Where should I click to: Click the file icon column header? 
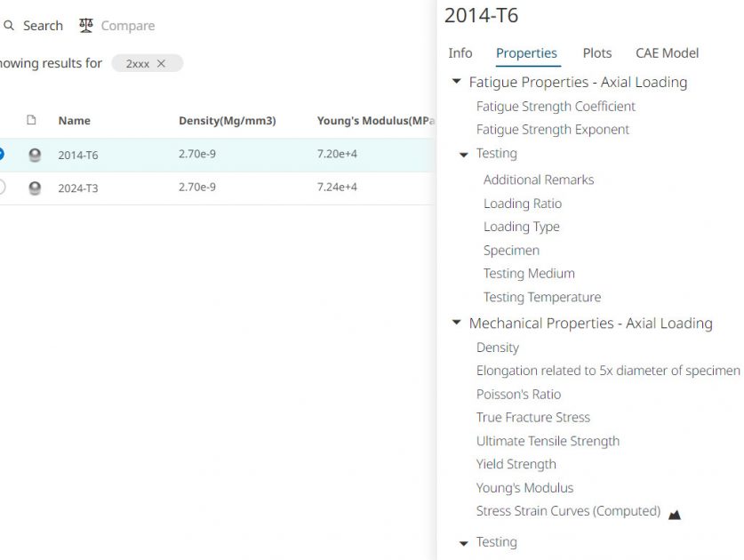click(32, 121)
